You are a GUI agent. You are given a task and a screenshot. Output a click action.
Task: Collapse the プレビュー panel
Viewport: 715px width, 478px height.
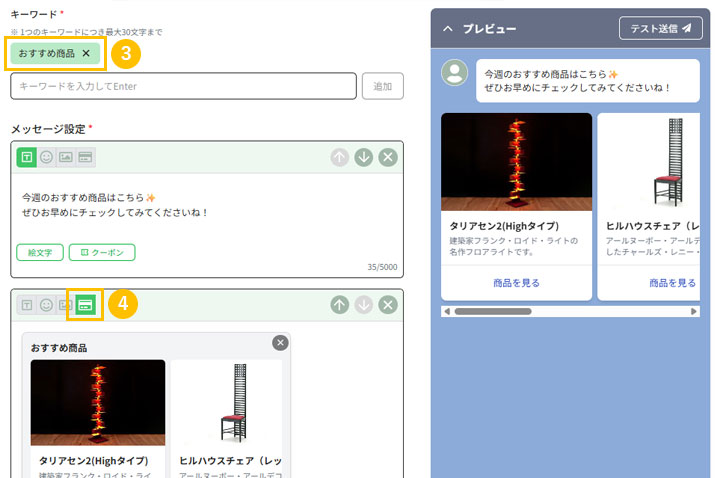click(447, 29)
